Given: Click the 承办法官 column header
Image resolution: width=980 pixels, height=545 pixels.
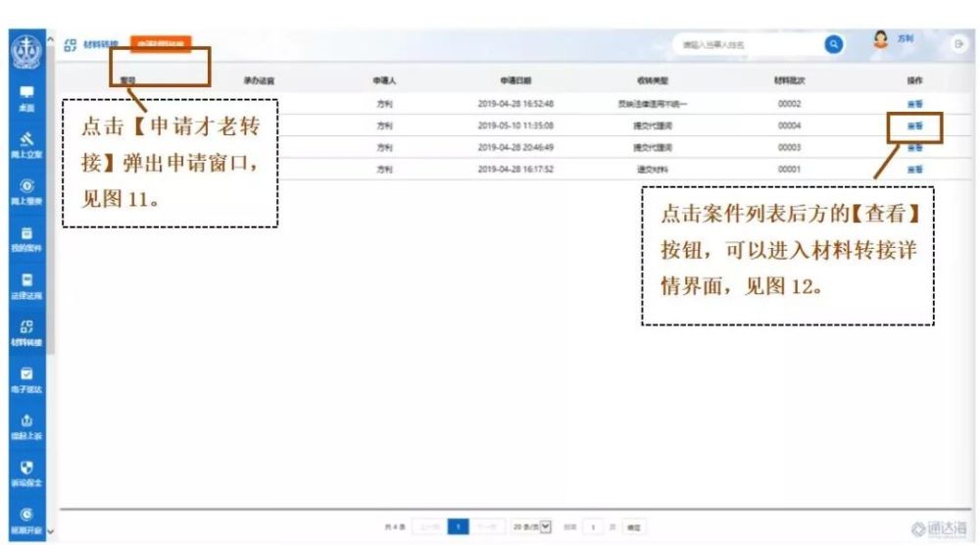Looking at the screenshot, I should (259, 80).
